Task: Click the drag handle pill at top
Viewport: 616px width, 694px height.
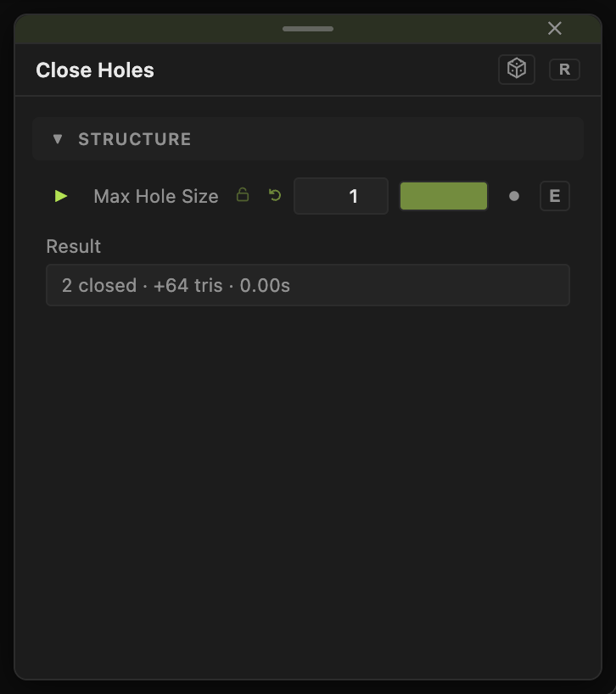Action: [x=308, y=29]
